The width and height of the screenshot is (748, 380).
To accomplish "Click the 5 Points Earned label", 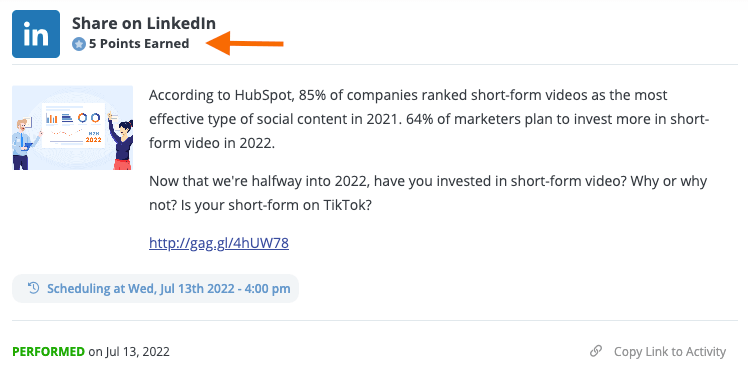I will [139, 44].
